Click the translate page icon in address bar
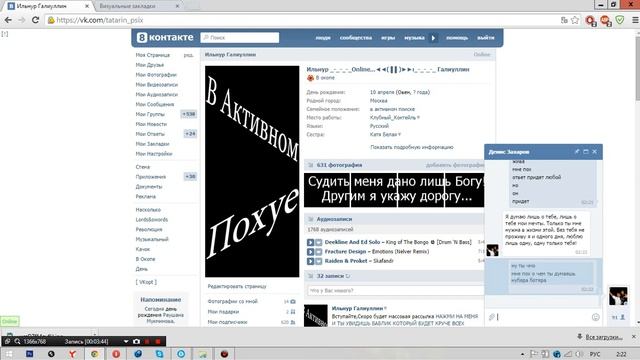The width and height of the screenshot is (640, 360). point(564,20)
